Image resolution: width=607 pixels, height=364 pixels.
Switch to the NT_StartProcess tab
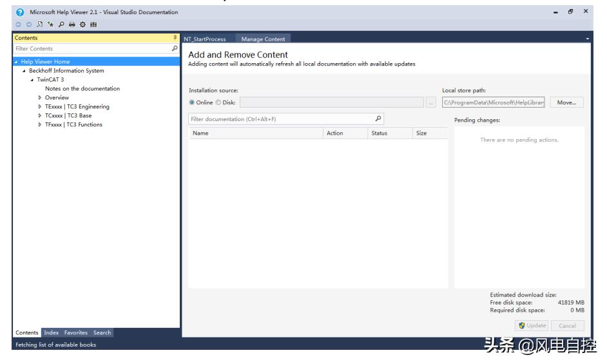coord(205,39)
